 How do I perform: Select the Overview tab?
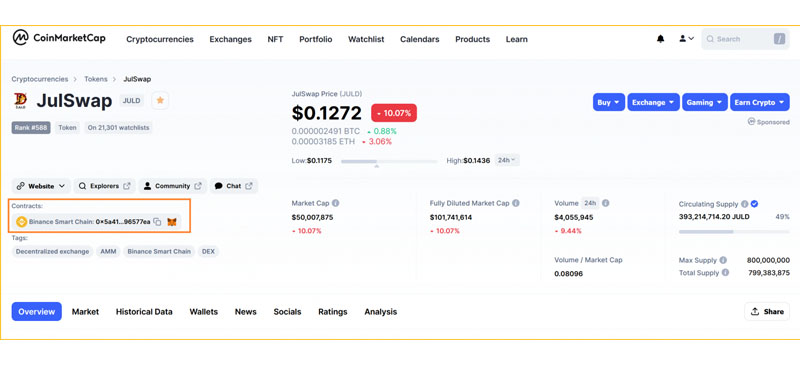37,312
